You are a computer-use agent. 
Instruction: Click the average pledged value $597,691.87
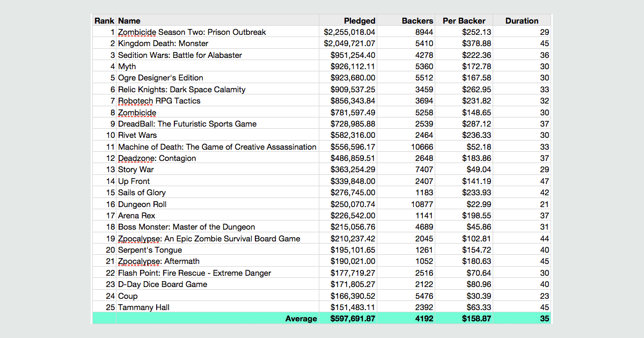pyautogui.click(x=352, y=318)
